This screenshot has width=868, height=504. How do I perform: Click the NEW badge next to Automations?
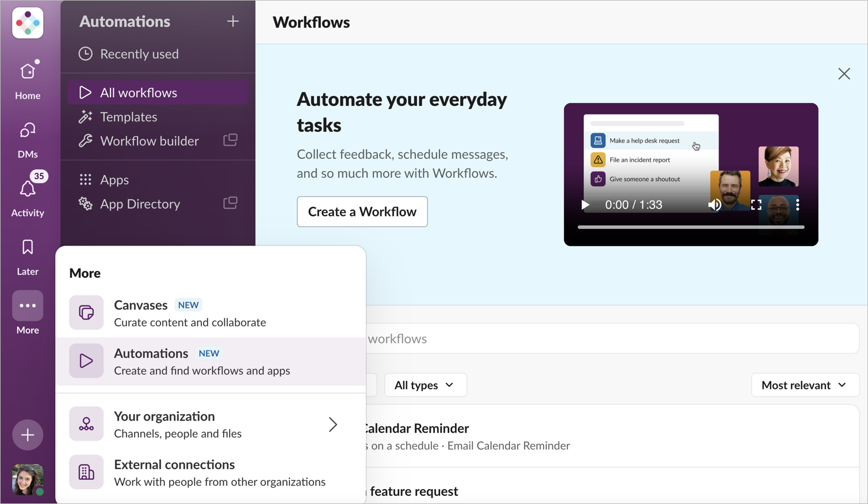pyautogui.click(x=209, y=353)
